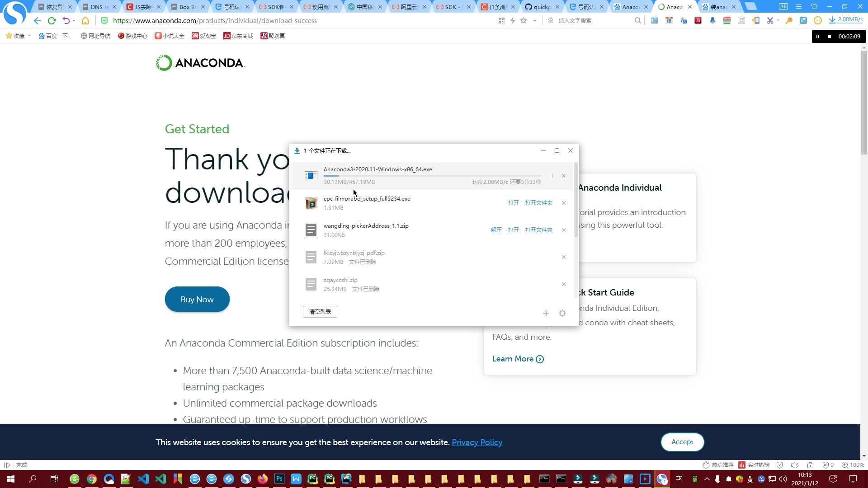This screenshot has height=488, width=868.
Task: Remove Anaconda3-2020.11 from download list
Action: pos(564,176)
